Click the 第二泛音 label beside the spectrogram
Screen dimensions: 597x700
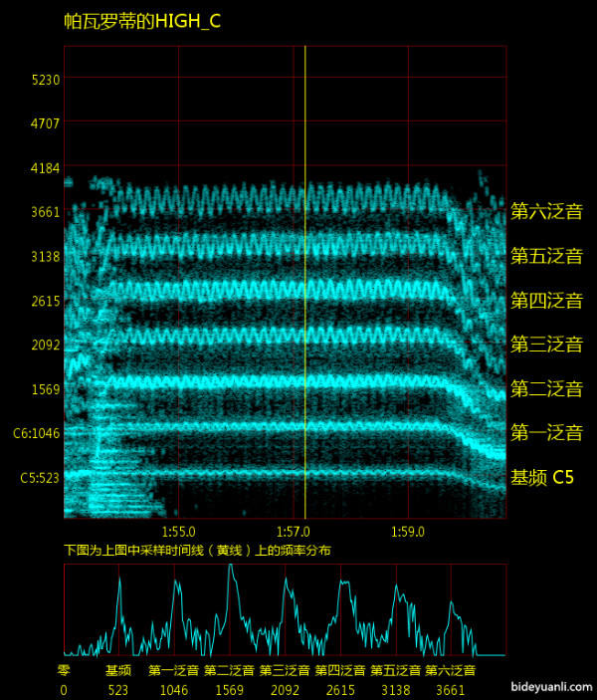pyautogui.click(x=546, y=389)
